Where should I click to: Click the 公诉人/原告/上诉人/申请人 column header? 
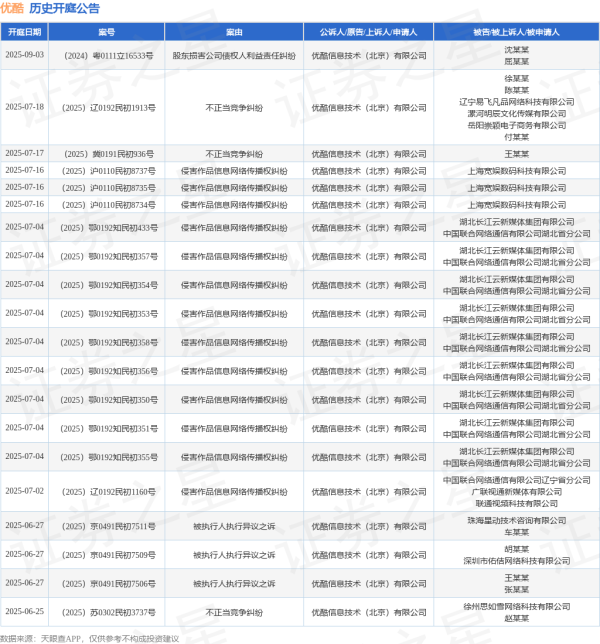(368, 33)
